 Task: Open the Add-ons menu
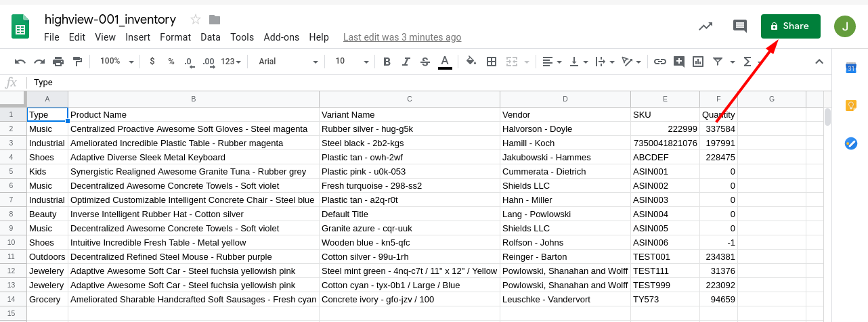click(281, 37)
